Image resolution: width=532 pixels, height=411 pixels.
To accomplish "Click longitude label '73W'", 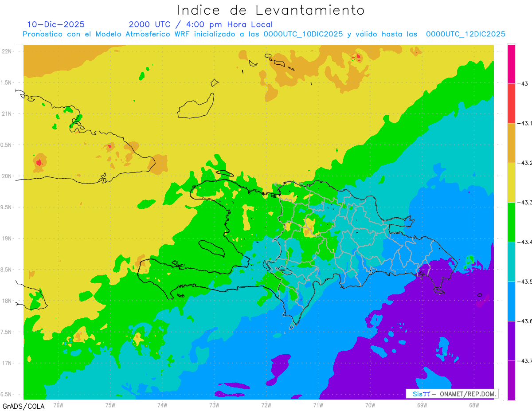I will coord(214,405).
